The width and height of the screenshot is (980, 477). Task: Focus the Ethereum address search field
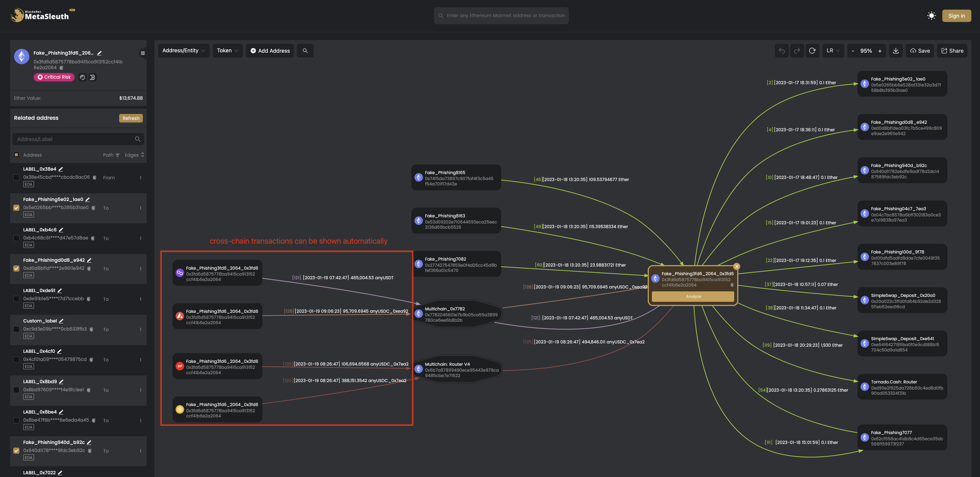pos(501,16)
